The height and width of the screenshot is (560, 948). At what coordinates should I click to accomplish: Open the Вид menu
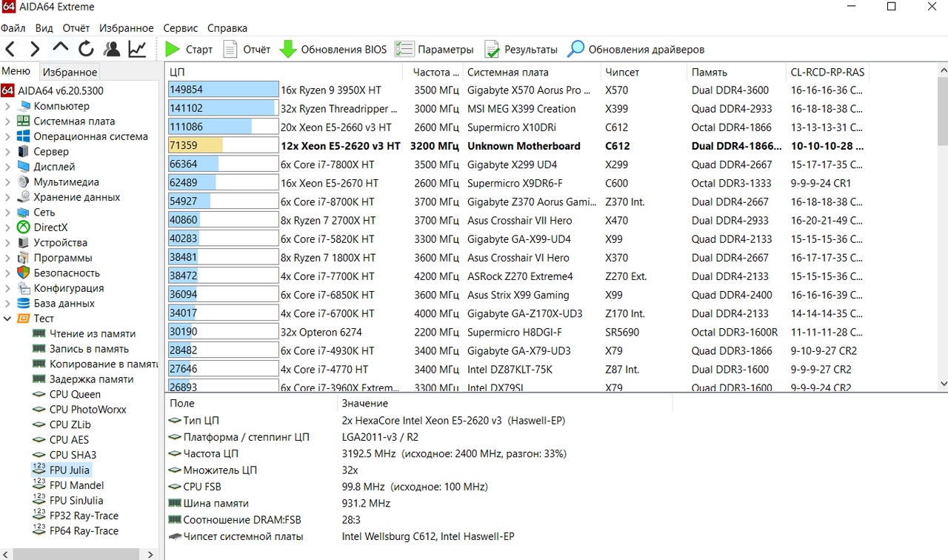[44, 28]
